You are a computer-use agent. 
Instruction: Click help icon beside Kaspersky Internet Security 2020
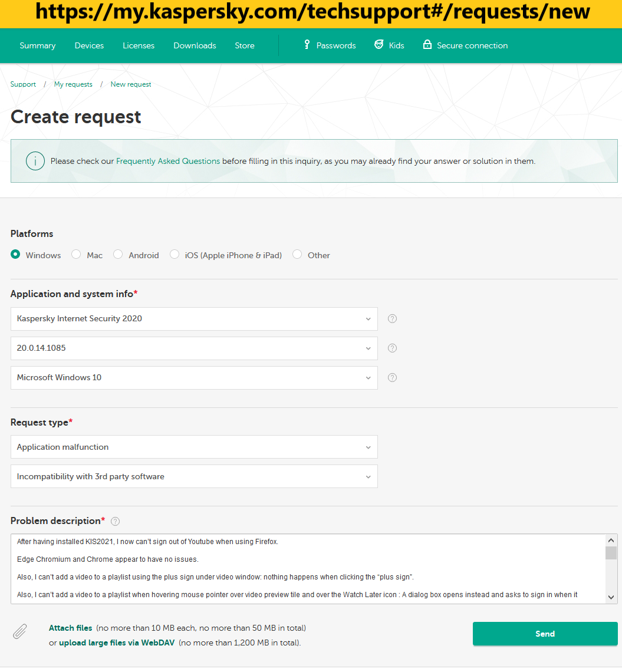[392, 319]
